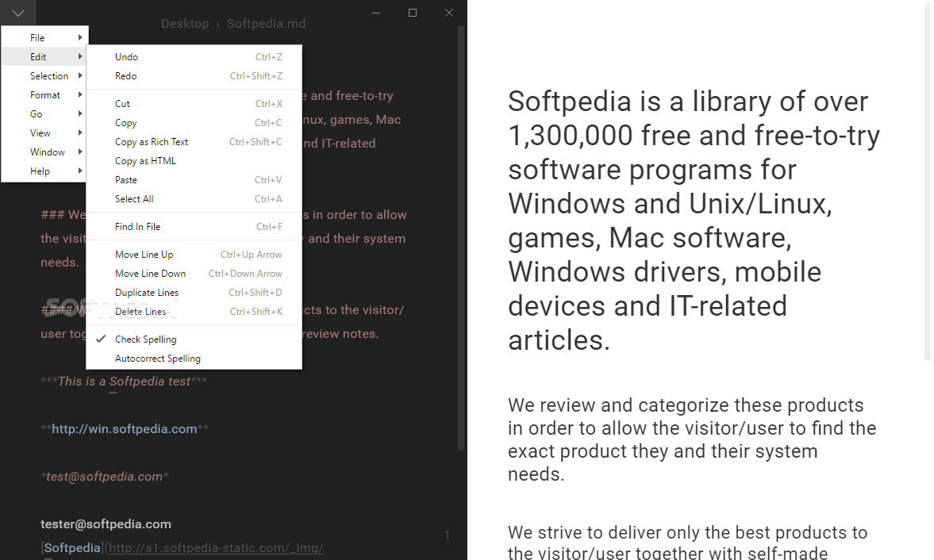Minimize the editor window
934x560 pixels.
point(376,13)
